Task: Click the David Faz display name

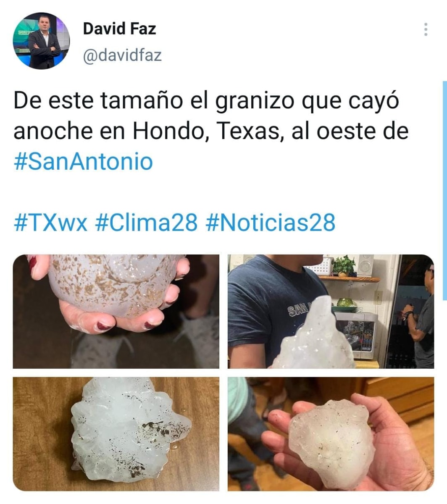Action: point(119,29)
